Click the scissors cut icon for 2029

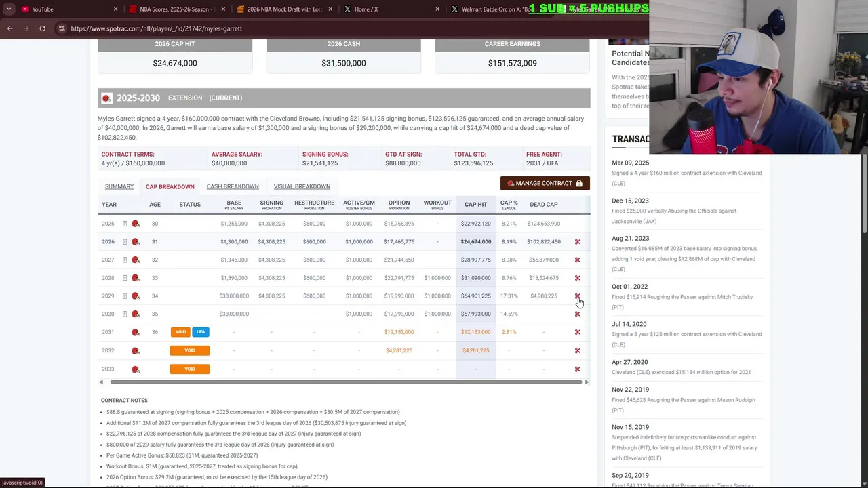tap(578, 296)
